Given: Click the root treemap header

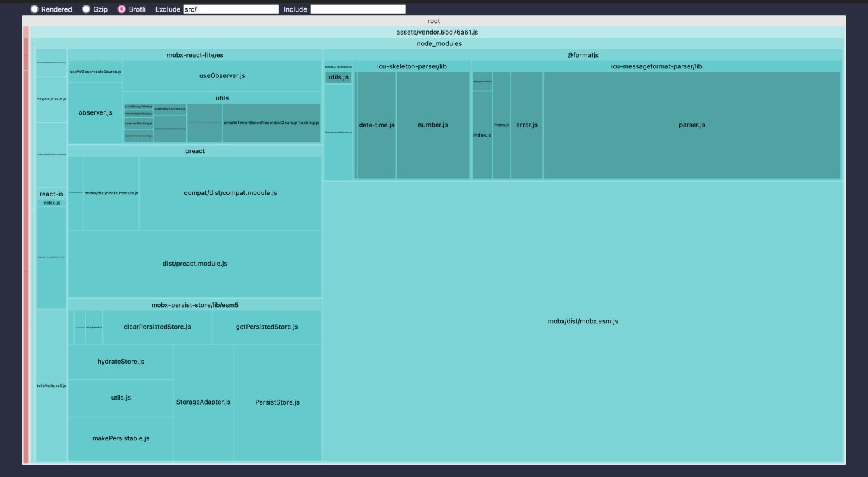Looking at the screenshot, I should 434,21.
